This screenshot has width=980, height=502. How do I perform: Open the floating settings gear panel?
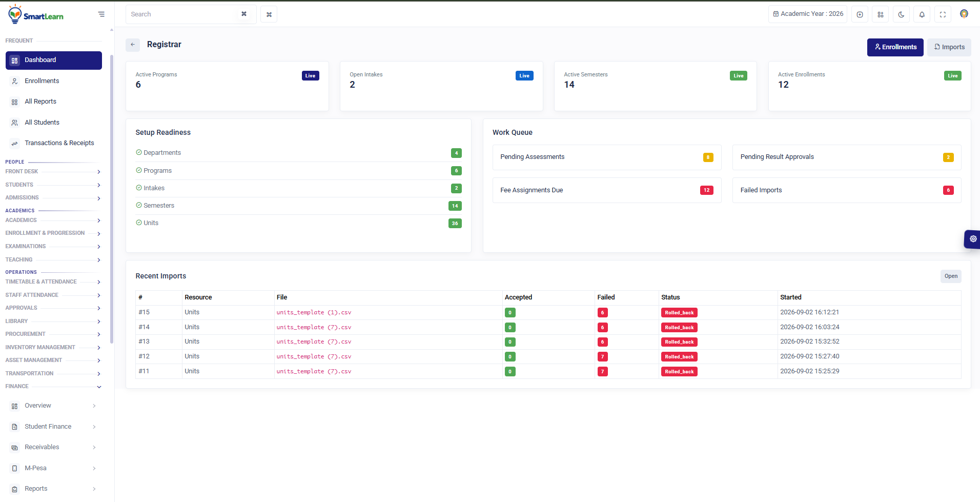(972, 239)
